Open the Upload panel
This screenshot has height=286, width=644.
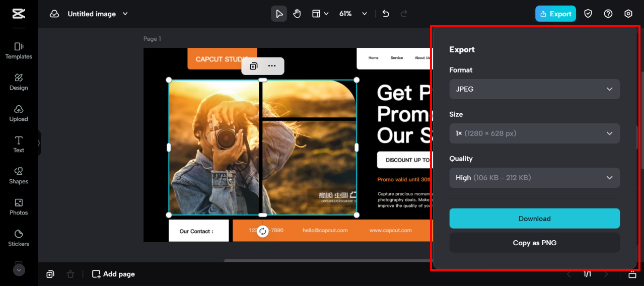pos(19,113)
